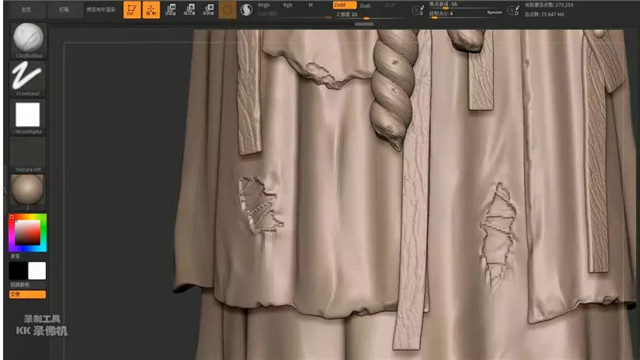Toggle the M material channel
The image size is (640, 360).
311,5
